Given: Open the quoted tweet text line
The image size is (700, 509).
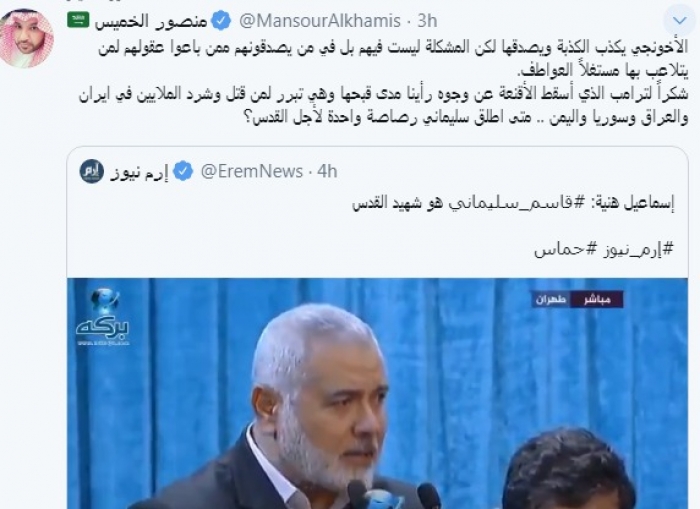Looking at the screenshot, I should pos(513,204).
